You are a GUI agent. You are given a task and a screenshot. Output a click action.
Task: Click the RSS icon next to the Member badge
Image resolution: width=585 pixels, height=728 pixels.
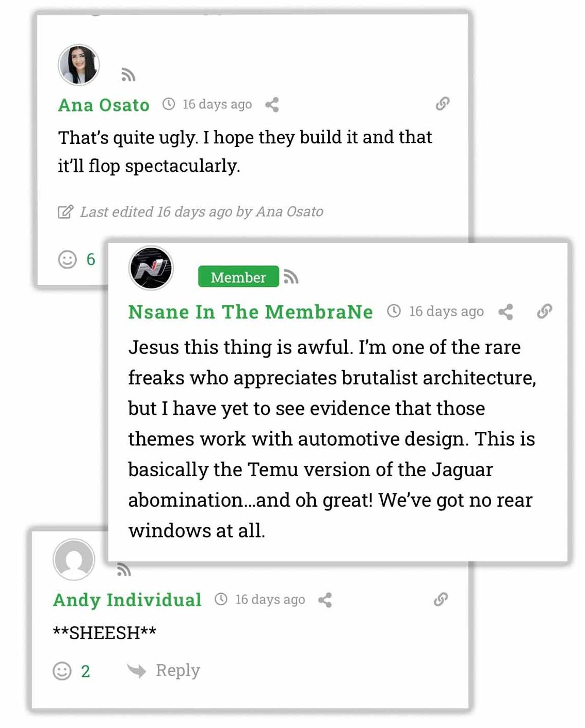click(291, 277)
